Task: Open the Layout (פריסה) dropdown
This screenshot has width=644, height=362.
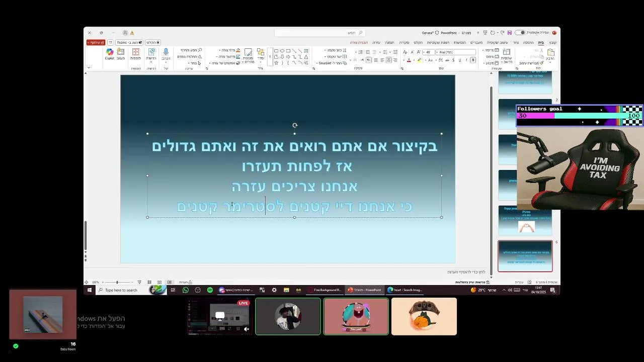Action: pos(490,50)
